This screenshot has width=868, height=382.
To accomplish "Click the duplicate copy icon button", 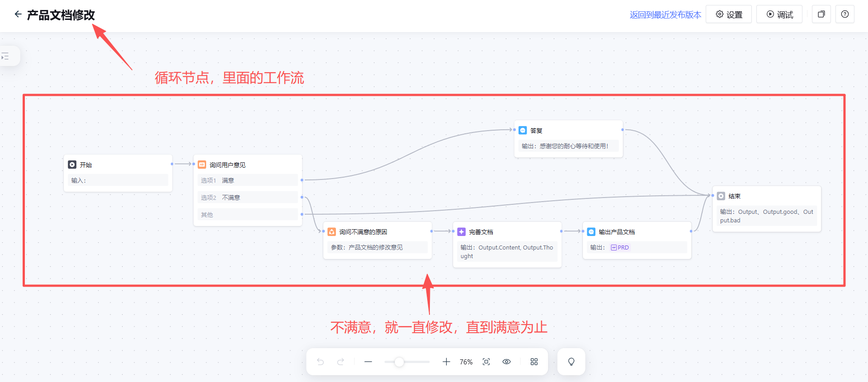I will point(821,14).
